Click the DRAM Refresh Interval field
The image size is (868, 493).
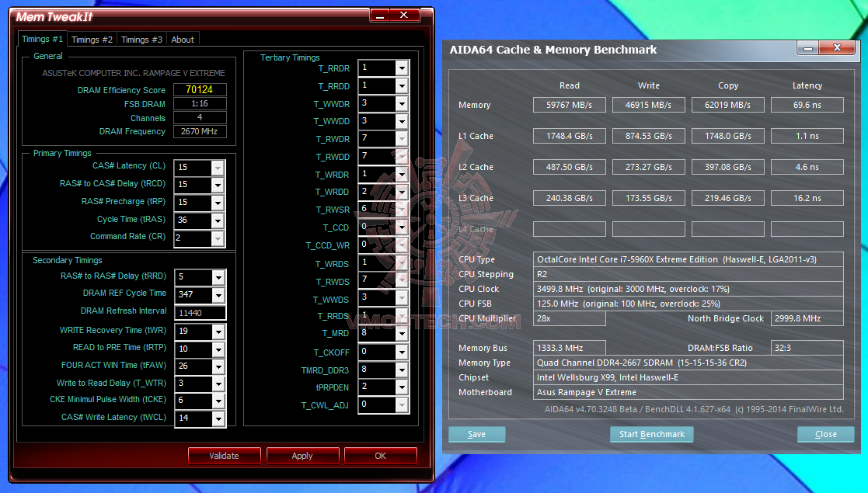tap(200, 313)
